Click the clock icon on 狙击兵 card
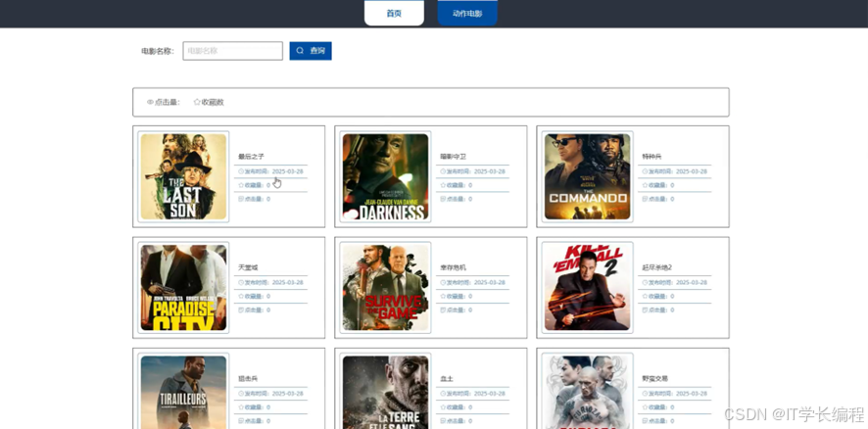This screenshot has height=429, width=868. pyautogui.click(x=241, y=394)
